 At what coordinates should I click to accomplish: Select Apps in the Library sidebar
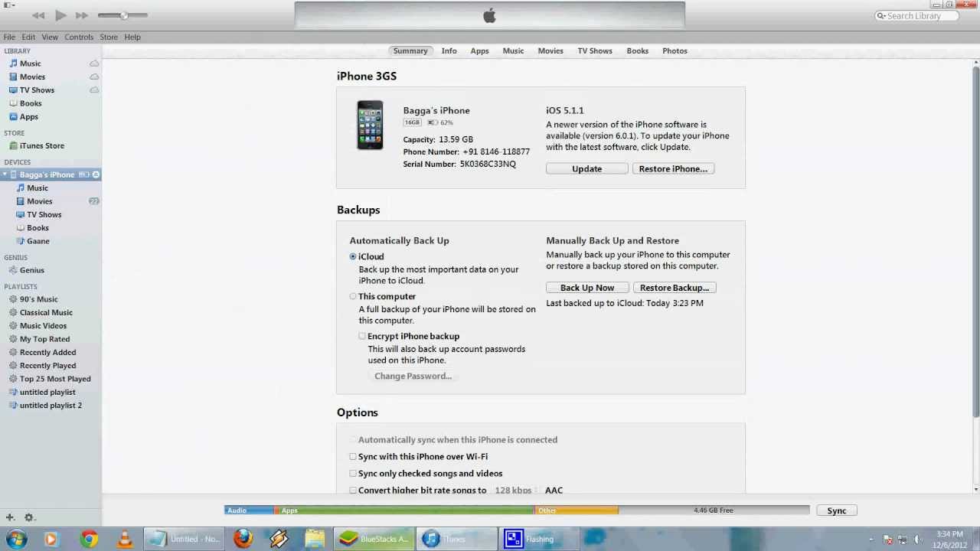pos(29,117)
